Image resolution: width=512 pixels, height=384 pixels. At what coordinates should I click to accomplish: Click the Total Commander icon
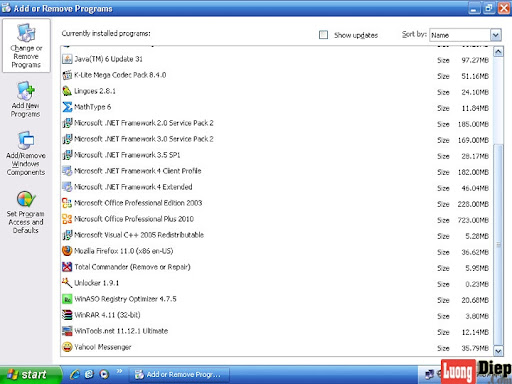tap(67, 267)
